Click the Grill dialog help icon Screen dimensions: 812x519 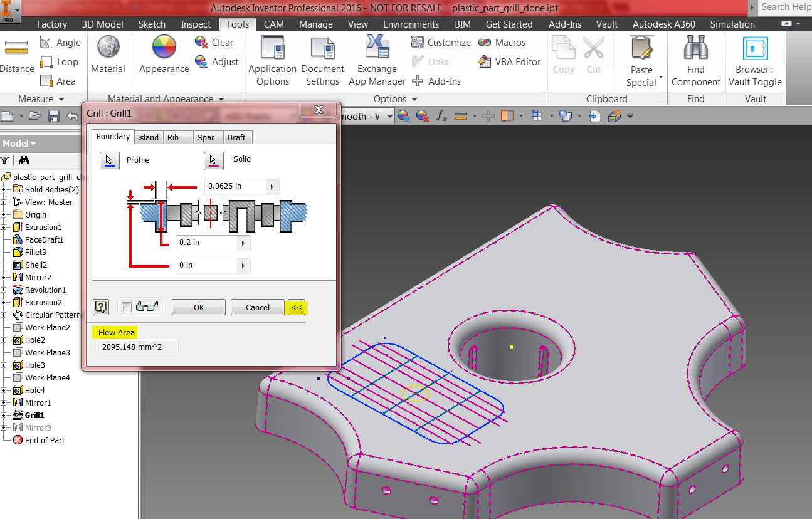(x=102, y=307)
